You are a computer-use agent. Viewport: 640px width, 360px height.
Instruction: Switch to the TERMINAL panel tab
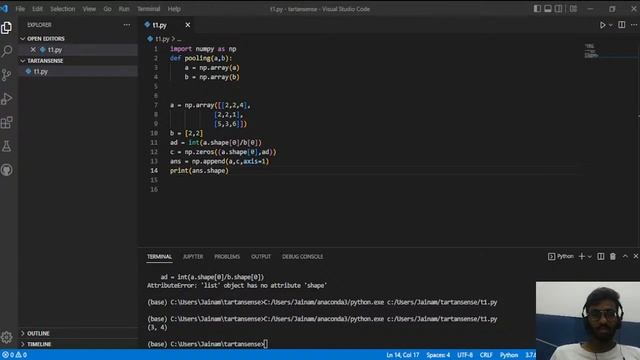[159, 256]
